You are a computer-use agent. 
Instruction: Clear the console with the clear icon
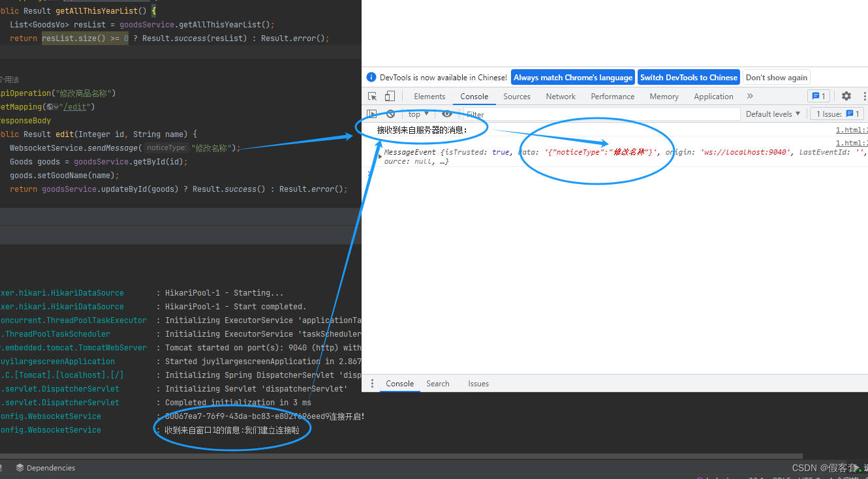pos(390,114)
